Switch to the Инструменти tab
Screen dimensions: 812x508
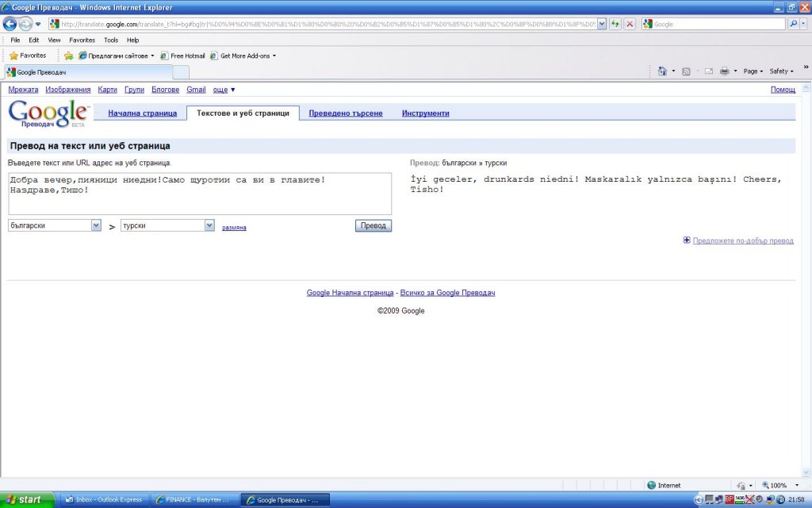point(426,113)
